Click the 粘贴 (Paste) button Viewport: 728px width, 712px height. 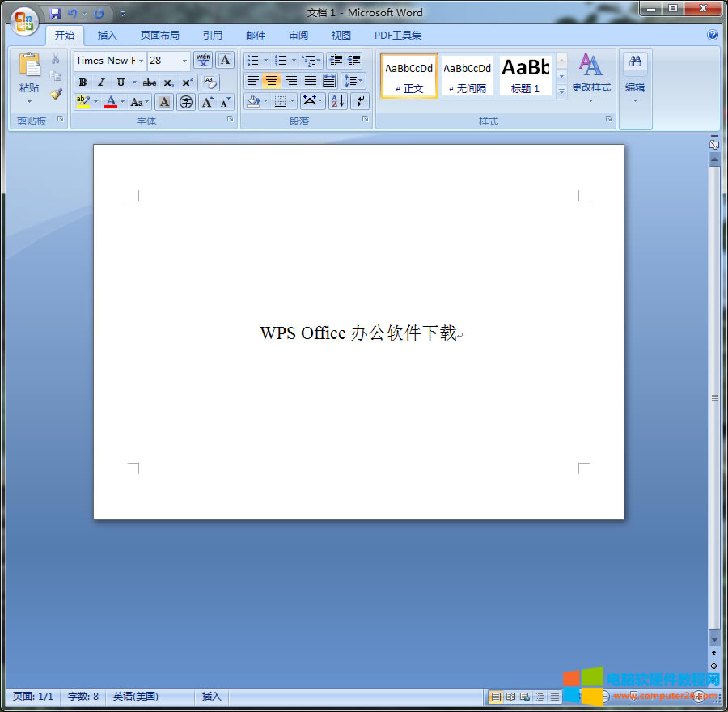click(x=29, y=78)
